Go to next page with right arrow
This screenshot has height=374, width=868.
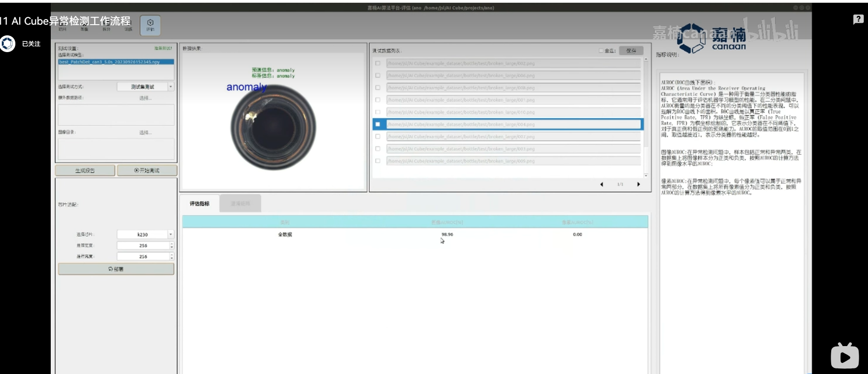[638, 185]
